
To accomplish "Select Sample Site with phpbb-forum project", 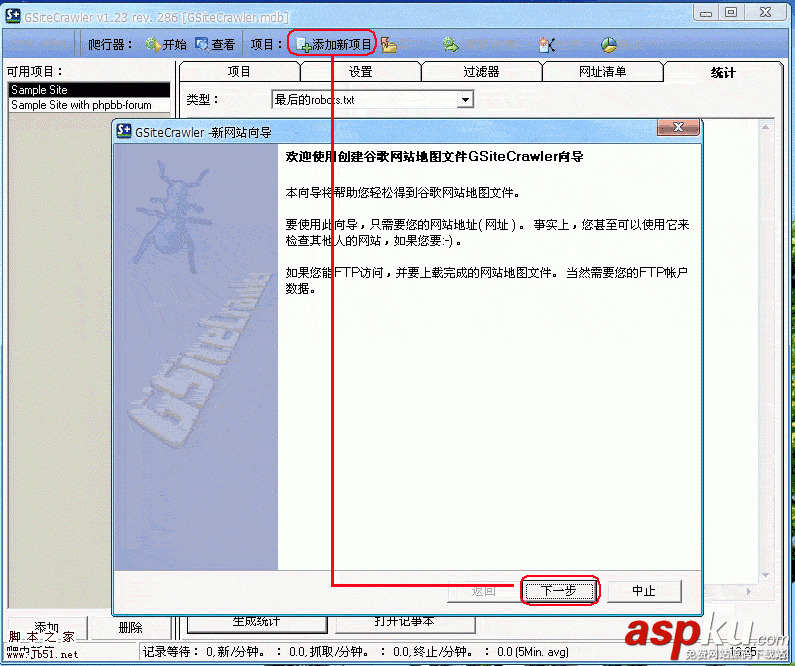I will (x=89, y=105).
